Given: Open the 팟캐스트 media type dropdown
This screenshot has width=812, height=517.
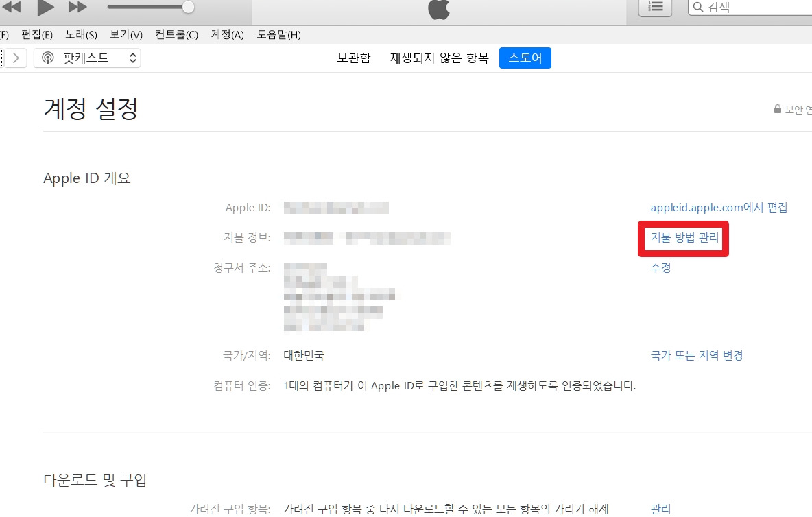Looking at the screenshot, I should pyautogui.click(x=87, y=58).
